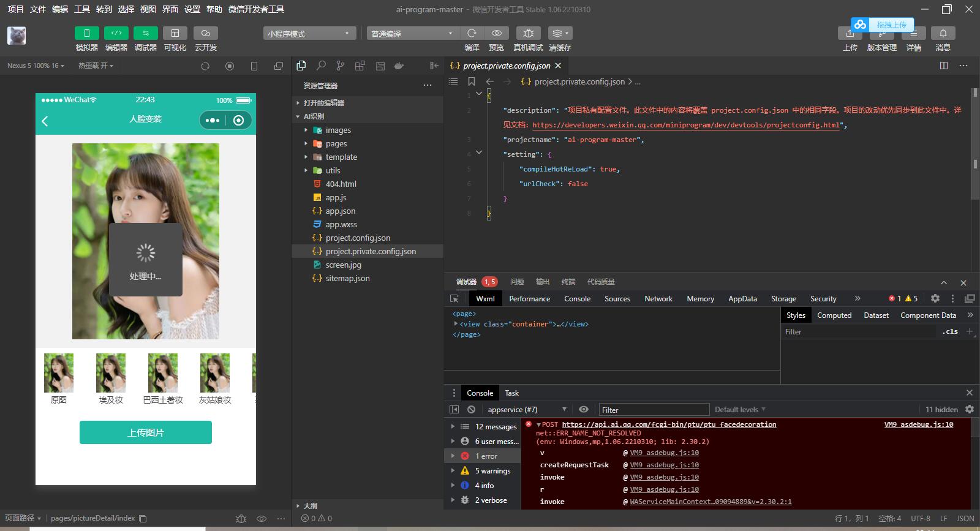Click element inspector picker icon

[x=454, y=298]
